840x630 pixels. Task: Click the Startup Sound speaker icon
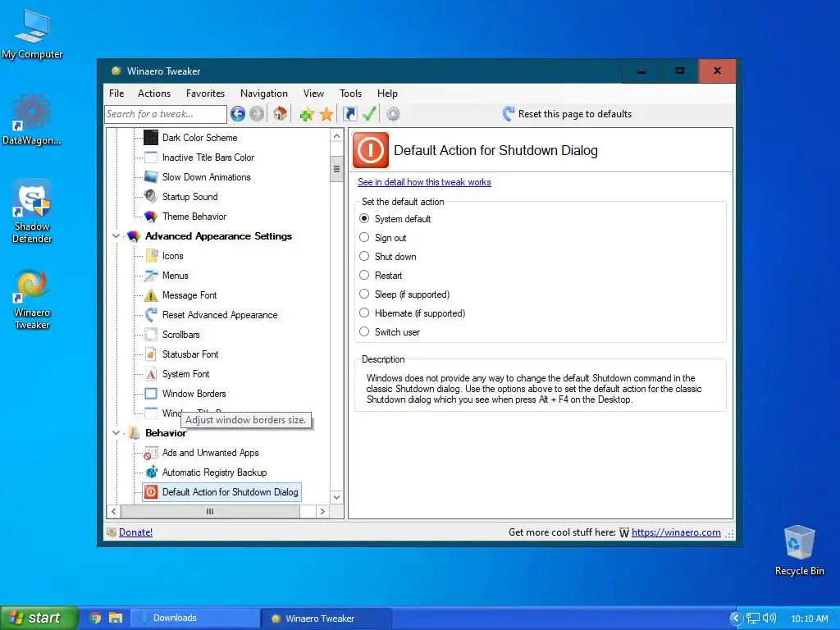pos(151,197)
